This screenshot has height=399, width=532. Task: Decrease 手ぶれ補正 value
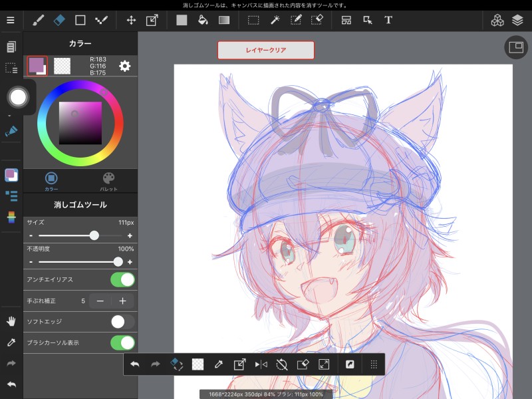click(x=100, y=301)
